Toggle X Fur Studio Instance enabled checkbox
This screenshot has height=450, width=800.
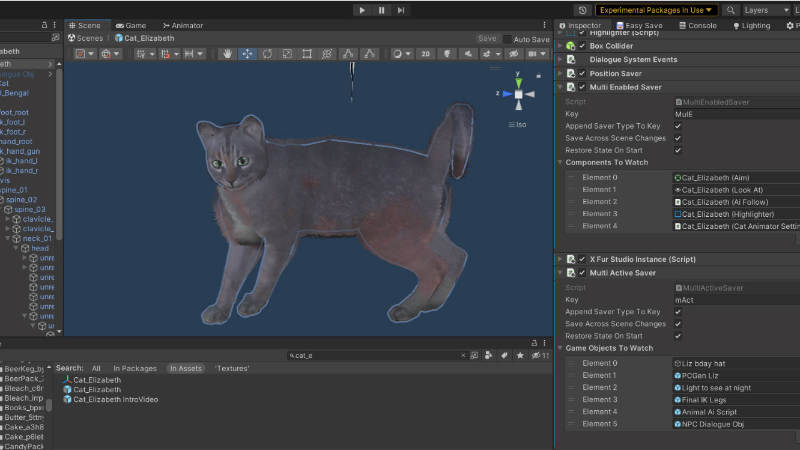click(582, 259)
